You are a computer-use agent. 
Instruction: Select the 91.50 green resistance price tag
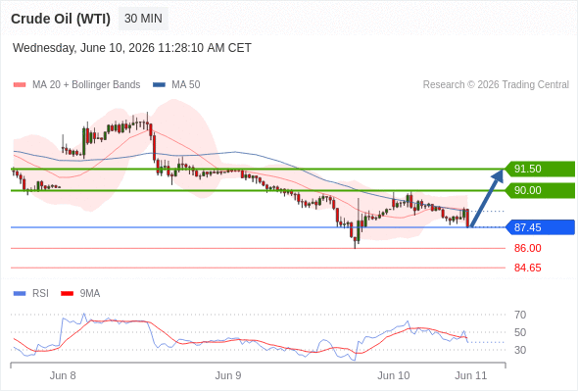pos(540,169)
